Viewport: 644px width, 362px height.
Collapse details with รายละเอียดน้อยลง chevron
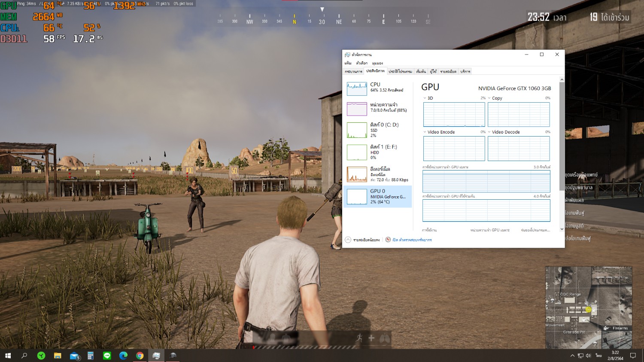pyautogui.click(x=348, y=240)
